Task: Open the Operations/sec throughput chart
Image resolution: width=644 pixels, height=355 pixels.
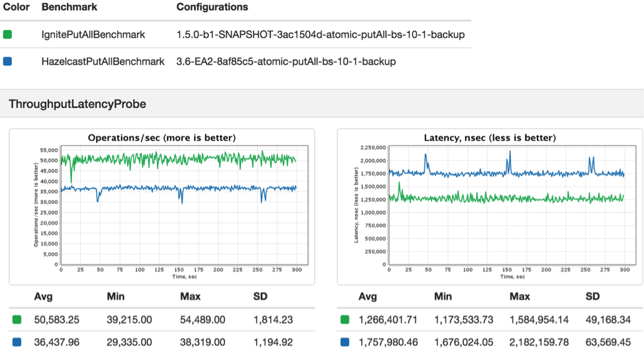Action: coord(161,207)
